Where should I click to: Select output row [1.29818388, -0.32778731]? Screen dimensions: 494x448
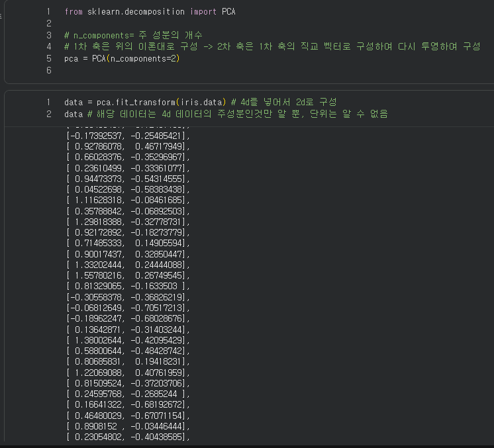coord(128,222)
